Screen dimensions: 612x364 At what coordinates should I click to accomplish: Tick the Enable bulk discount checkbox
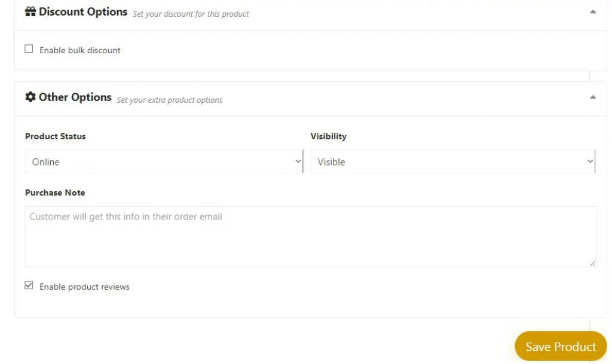tap(29, 49)
